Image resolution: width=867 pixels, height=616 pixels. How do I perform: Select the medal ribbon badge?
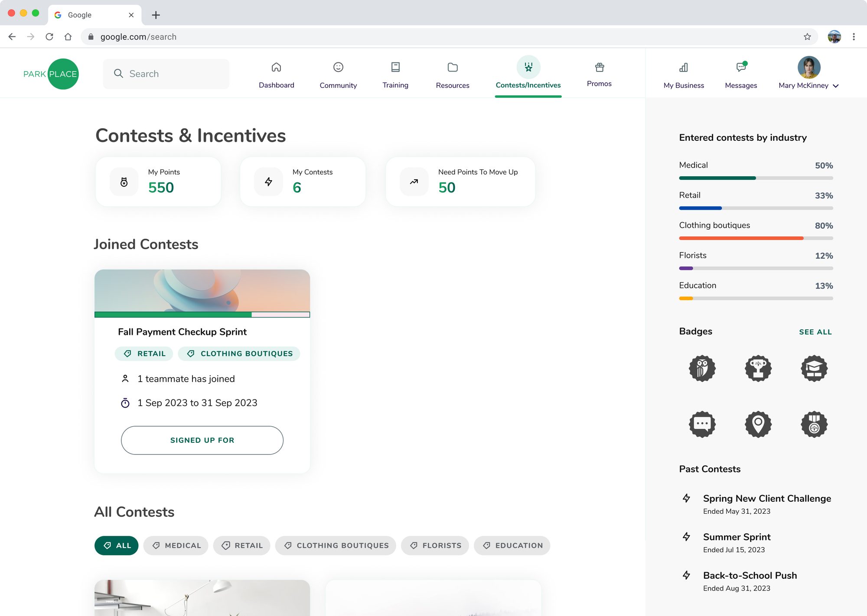[x=814, y=424]
